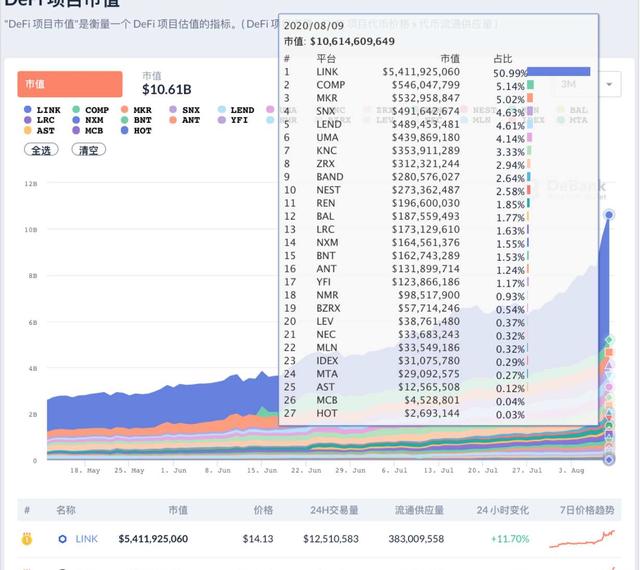The width and height of the screenshot is (640, 570).
Task: Sort table by 24小时变化 column header
Action: (502, 510)
